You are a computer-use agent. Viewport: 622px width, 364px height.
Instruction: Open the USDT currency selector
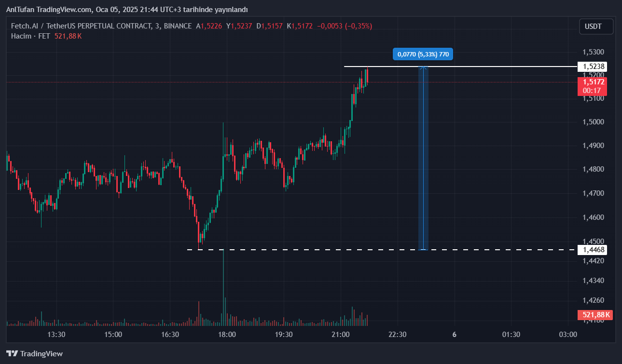tap(596, 27)
